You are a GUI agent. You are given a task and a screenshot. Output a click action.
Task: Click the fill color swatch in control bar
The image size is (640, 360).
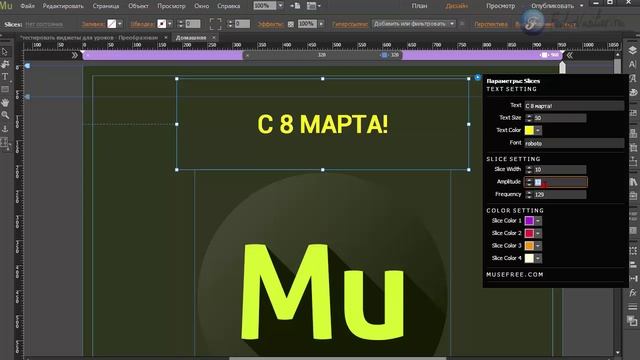[112, 24]
